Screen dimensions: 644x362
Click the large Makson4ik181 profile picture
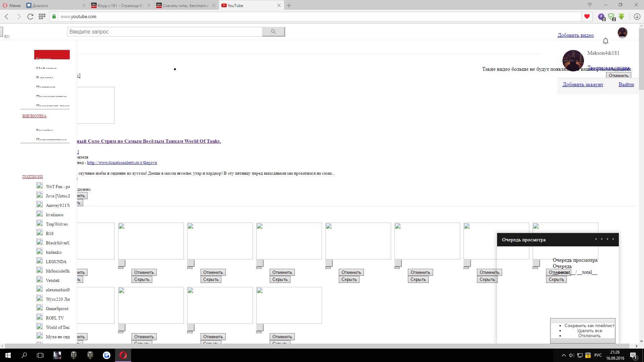tap(573, 61)
